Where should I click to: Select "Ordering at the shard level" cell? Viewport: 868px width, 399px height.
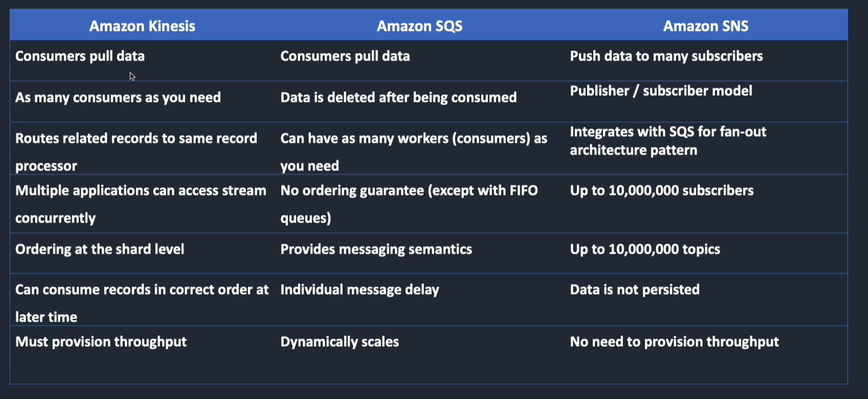pos(100,249)
